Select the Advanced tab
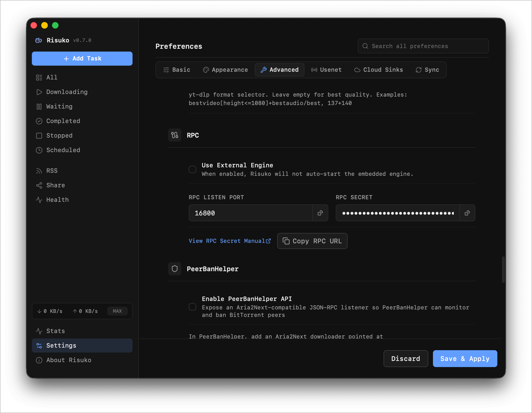 tap(280, 70)
